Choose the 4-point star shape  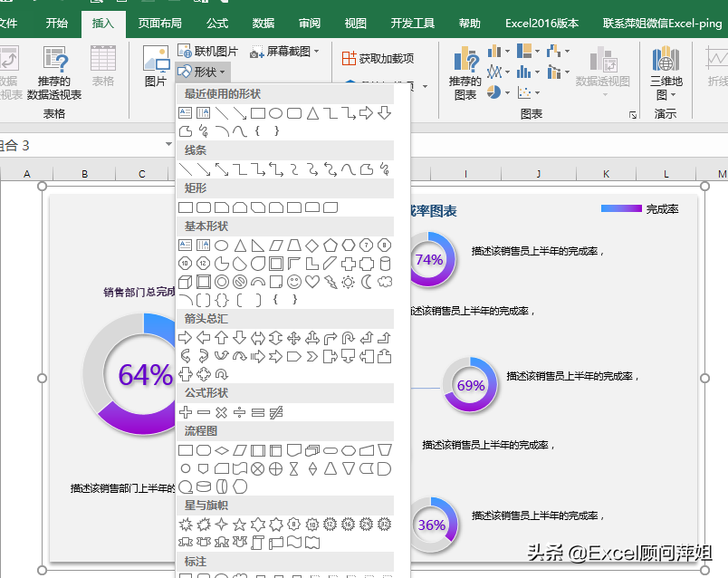pyautogui.click(x=222, y=525)
